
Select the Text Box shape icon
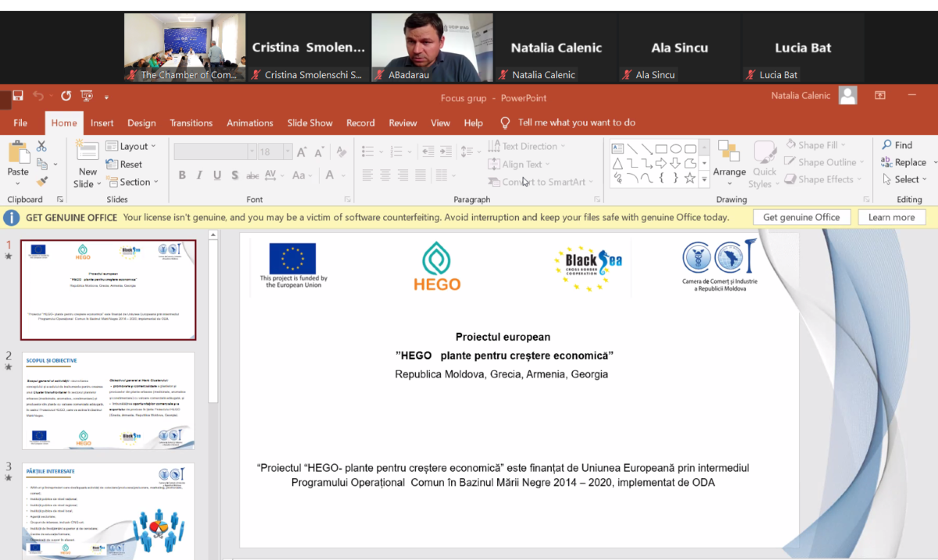618,148
